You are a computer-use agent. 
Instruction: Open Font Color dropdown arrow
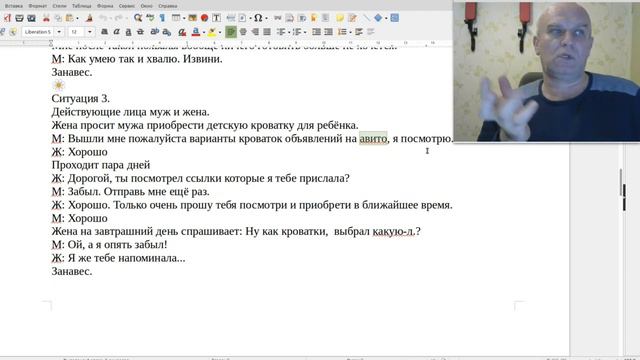click(x=204, y=32)
